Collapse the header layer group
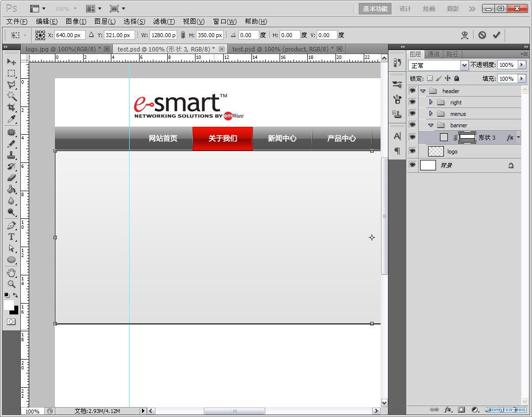The image size is (532, 417). coord(423,91)
